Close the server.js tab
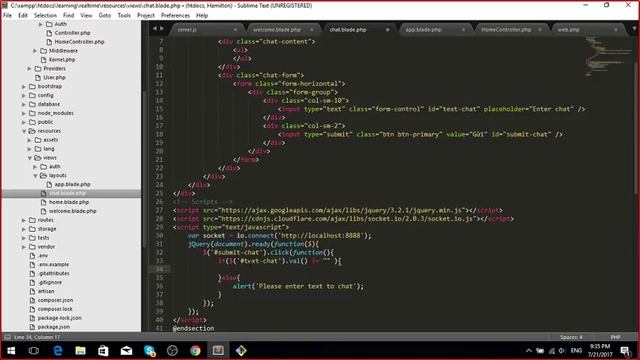The height and width of the screenshot is (360, 640). (x=235, y=30)
